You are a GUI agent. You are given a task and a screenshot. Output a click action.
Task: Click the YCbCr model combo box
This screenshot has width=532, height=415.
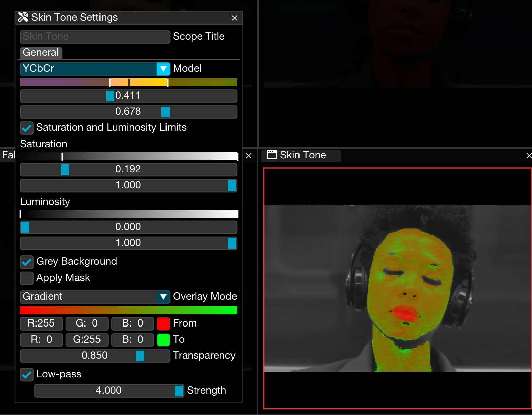pyautogui.click(x=88, y=69)
